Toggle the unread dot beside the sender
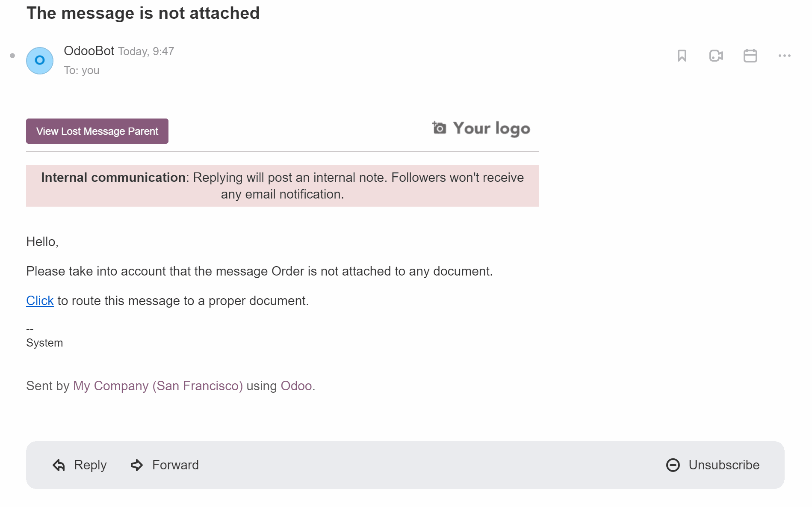This screenshot has width=812, height=507. [12, 56]
